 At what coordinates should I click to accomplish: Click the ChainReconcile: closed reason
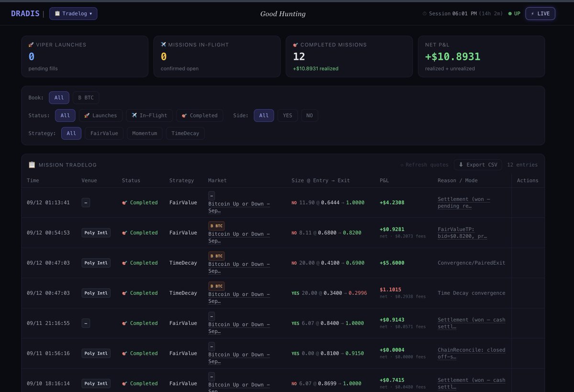471,353
